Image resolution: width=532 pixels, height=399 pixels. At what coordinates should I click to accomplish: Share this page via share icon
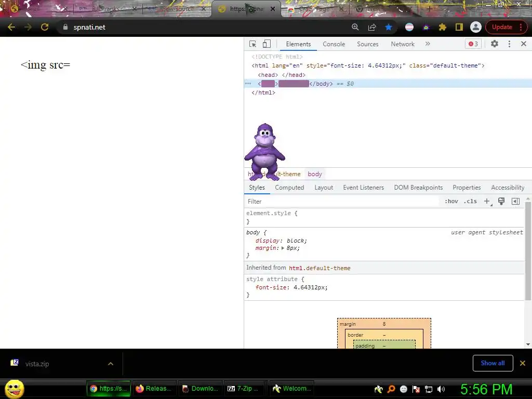click(x=372, y=27)
